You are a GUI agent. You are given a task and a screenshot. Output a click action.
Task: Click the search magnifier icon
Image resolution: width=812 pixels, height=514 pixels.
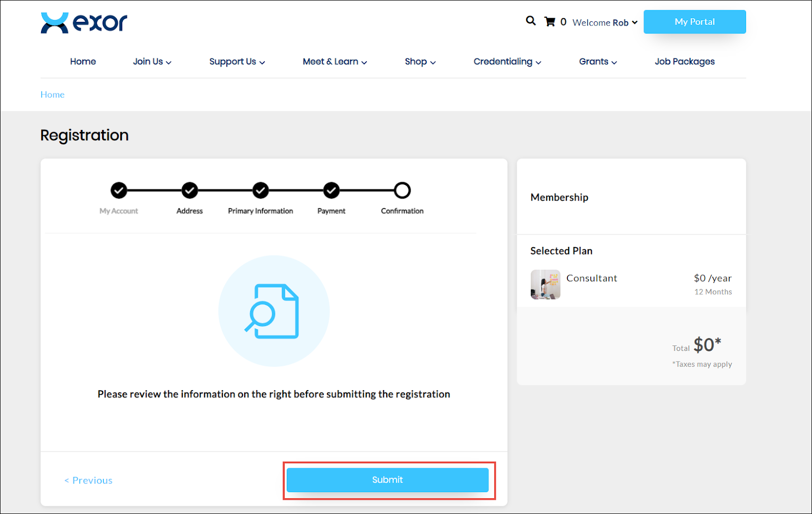click(x=530, y=21)
